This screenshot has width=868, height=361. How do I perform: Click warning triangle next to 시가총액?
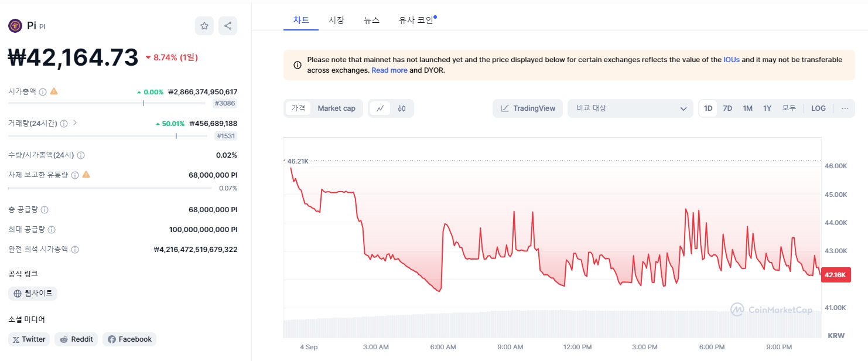pos(54,91)
